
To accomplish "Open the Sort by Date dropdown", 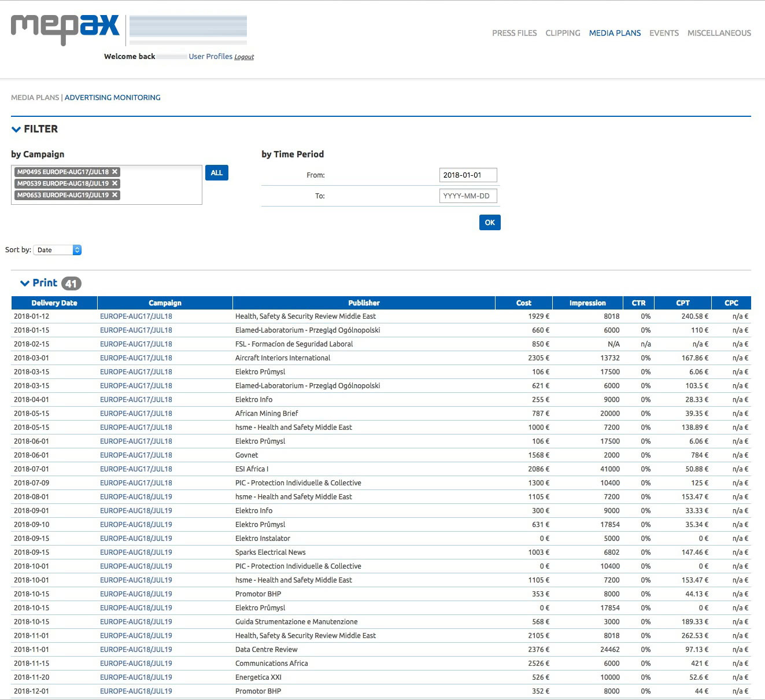I will [x=57, y=250].
